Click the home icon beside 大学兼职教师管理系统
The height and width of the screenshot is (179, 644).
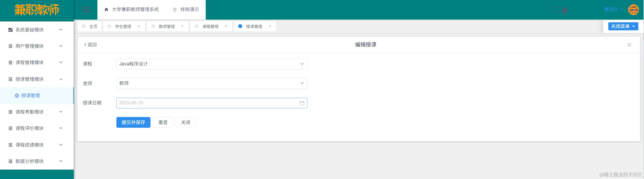click(106, 10)
